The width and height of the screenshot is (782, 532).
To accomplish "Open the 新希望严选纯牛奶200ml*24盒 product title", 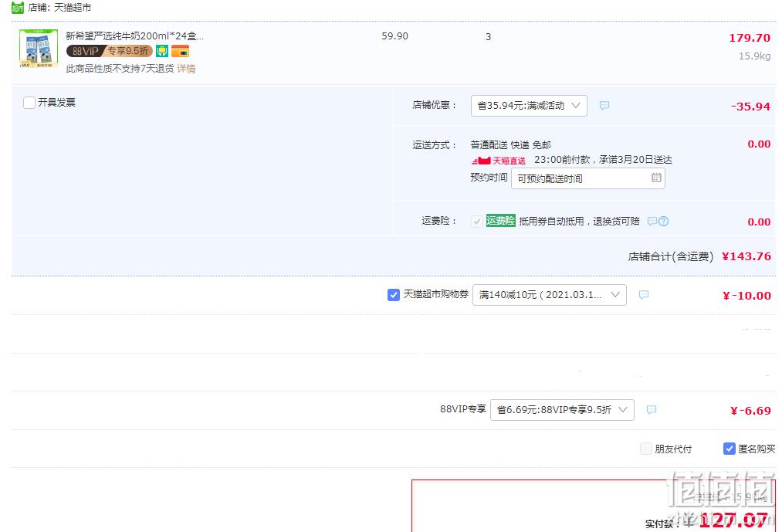I will tap(134, 36).
